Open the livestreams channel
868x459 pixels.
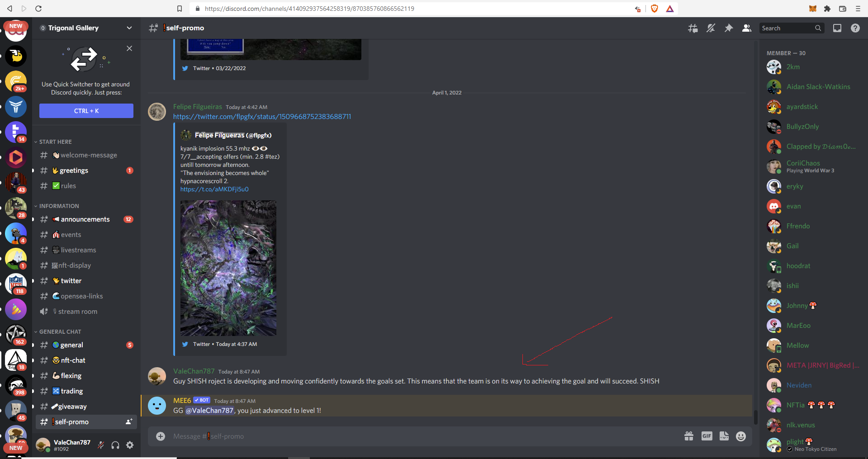click(x=86, y=250)
